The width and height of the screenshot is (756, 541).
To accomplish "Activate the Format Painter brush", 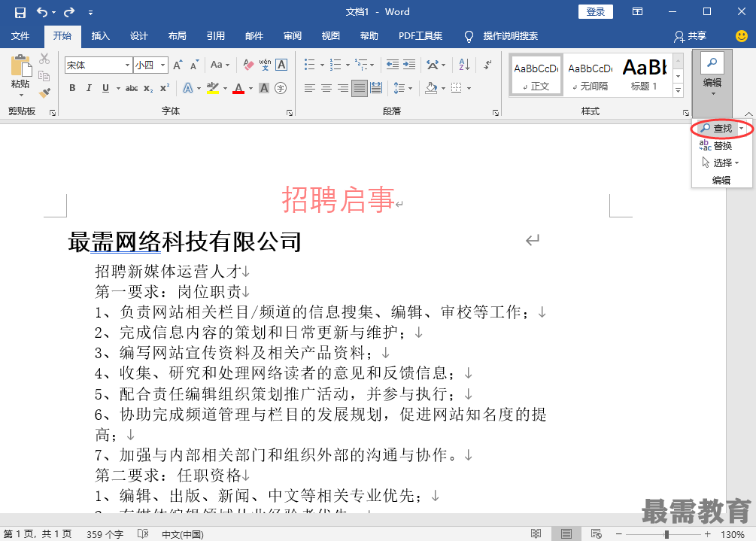I will (44, 93).
